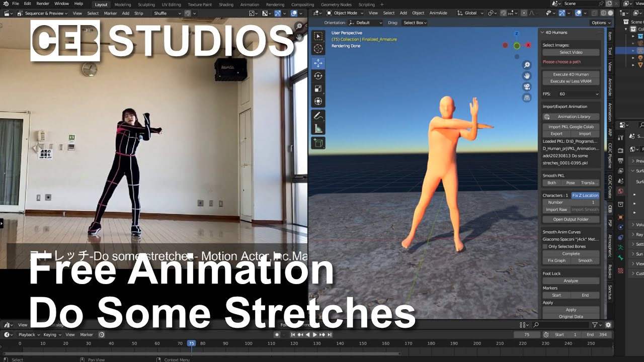Play the animation forward
Viewport: 644px width, 362px height.
pos(315,335)
